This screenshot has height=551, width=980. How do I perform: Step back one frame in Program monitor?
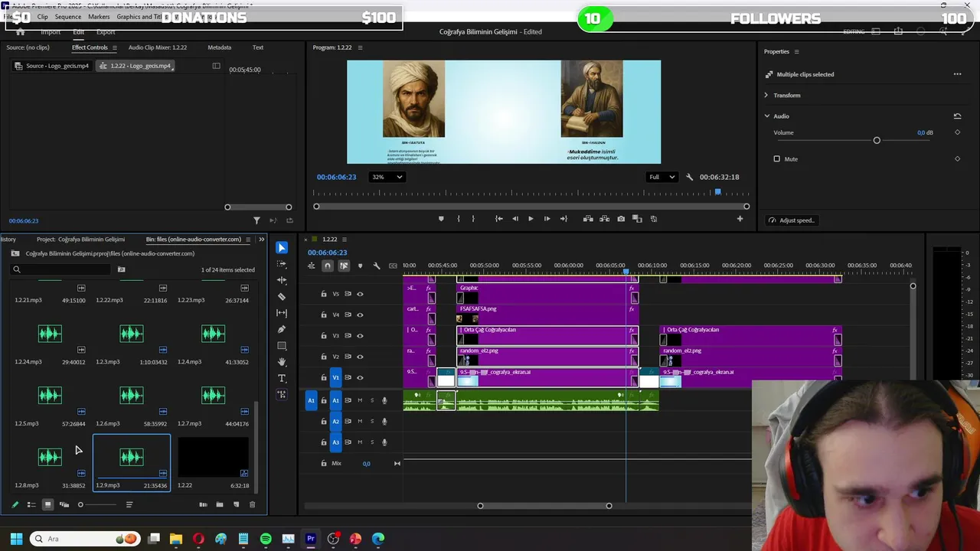click(x=515, y=219)
